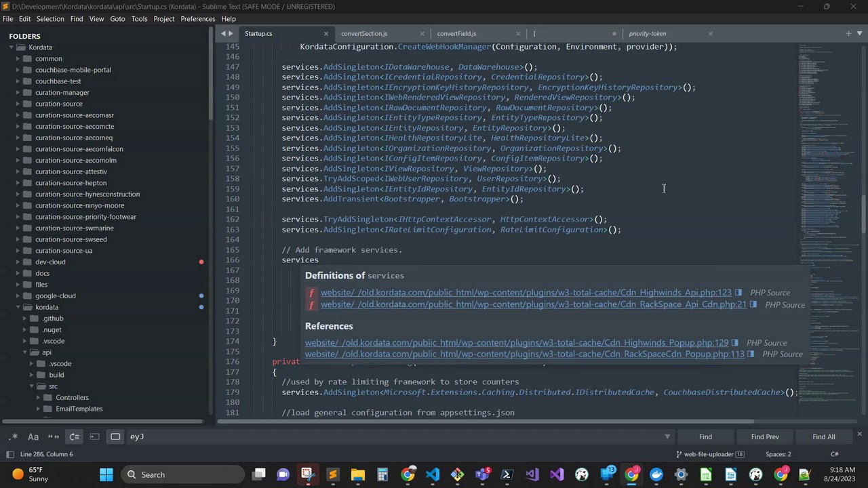Open Docker Desktop from taskbar
Image resolution: width=868 pixels, height=488 pixels.
click(x=656, y=474)
